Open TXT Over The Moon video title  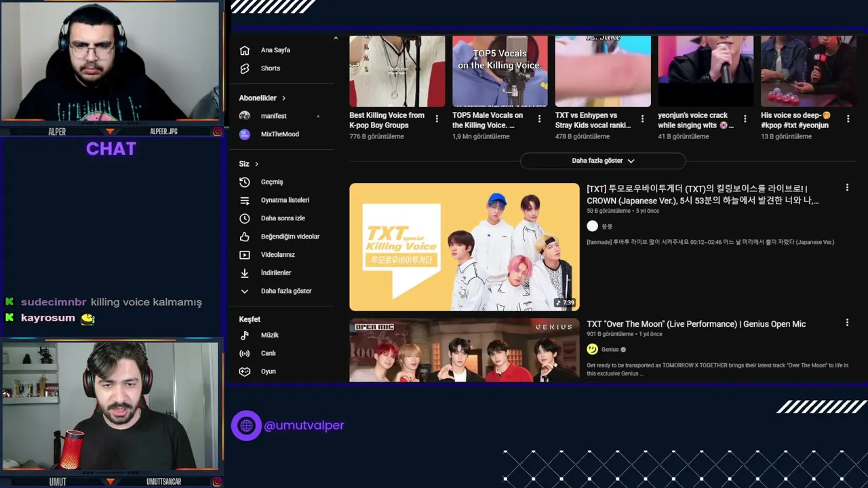696,324
